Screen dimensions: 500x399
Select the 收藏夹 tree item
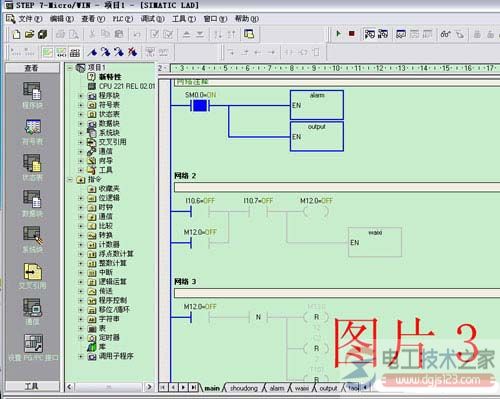click(109, 189)
